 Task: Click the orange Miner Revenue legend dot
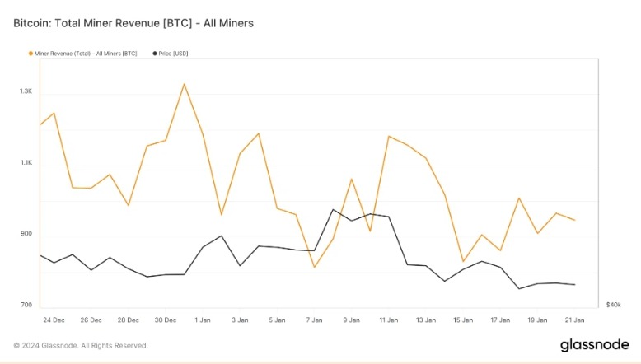[31, 54]
